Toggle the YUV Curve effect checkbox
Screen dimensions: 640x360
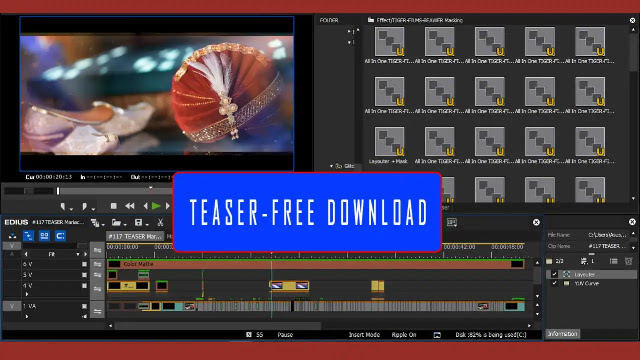tap(554, 283)
